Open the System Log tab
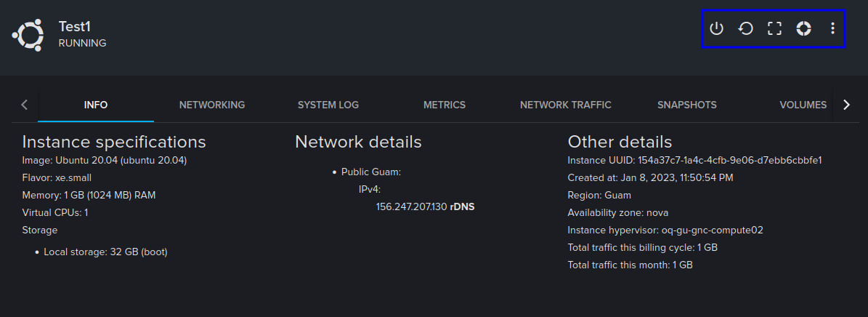868x317 pixels. pos(328,105)
